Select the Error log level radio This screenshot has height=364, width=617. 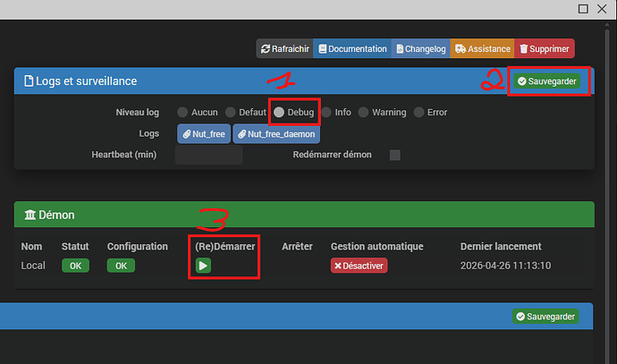click(x=418, y=112)
